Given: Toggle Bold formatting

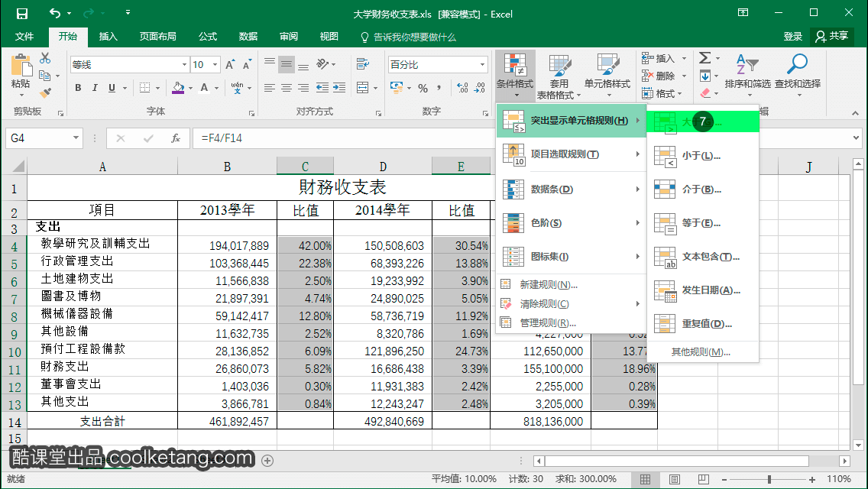Looking at the screenshot, I should point(78,88).
